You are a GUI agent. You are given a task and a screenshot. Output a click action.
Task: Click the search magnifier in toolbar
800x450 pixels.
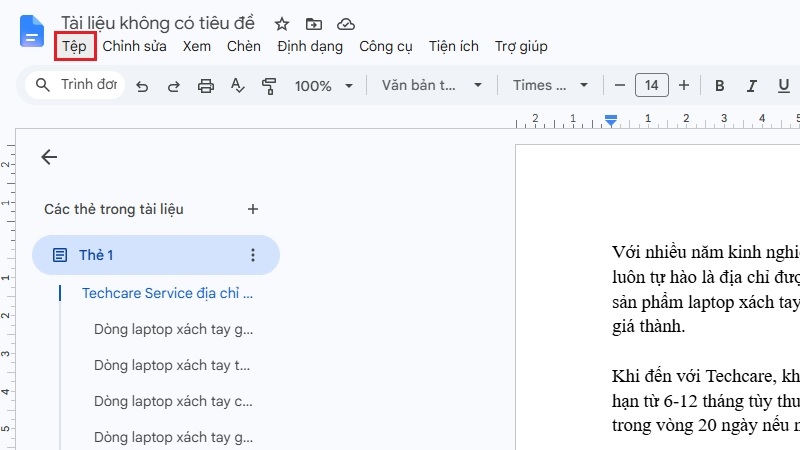pyautogui.click(x=43, y=85)
